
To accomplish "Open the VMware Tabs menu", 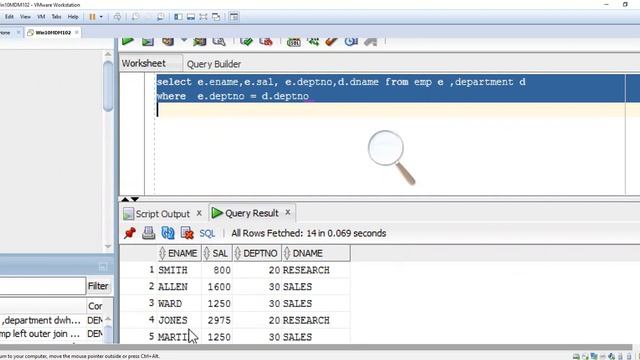I will click(56, 17).
